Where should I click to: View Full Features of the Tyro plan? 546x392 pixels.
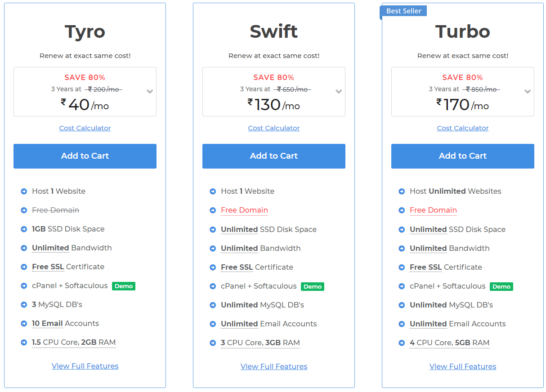click(x=85, y=366)
